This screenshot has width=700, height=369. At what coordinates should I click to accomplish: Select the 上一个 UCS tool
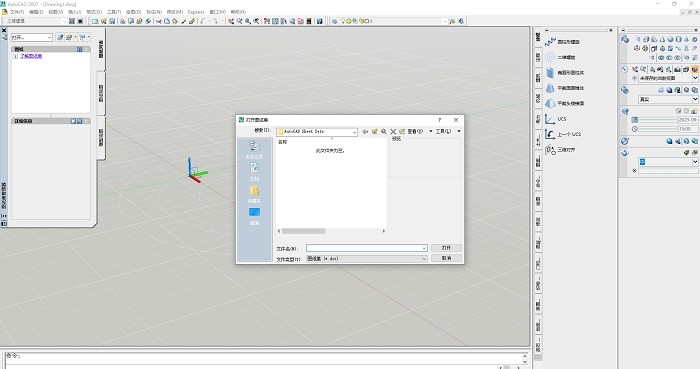562,134
